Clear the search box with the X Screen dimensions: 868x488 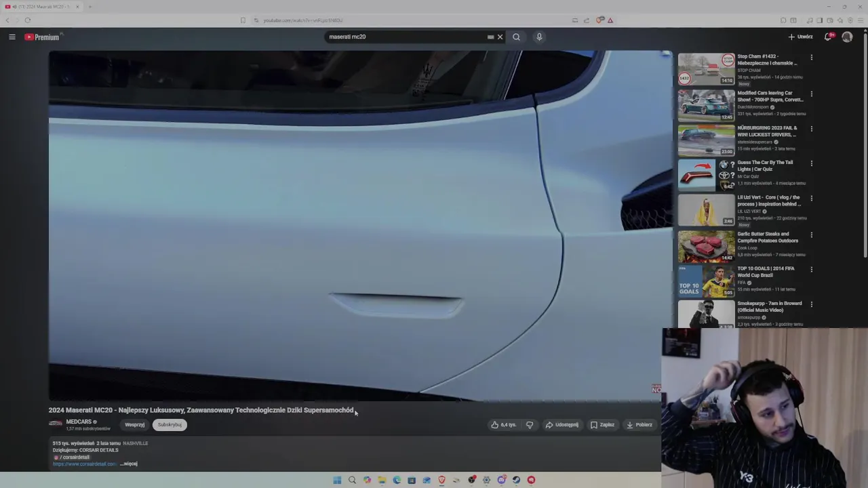click(x=500, y=37)
